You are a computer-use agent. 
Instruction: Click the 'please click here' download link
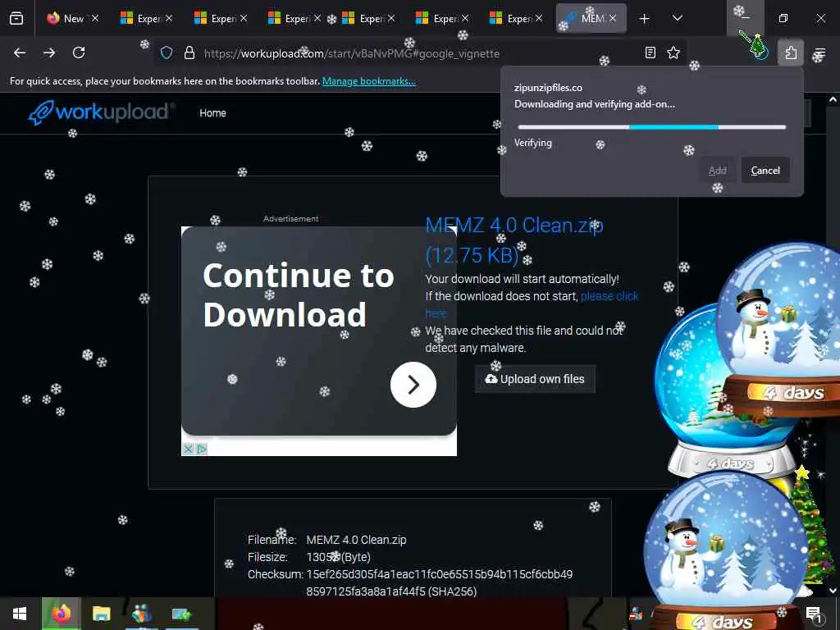[x=609, y=296]
